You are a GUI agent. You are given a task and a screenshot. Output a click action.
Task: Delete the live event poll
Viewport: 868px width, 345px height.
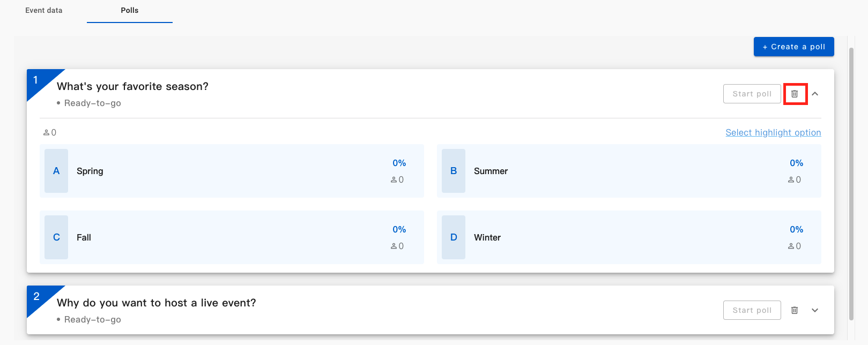pyautogui.click(x=795, y=310)
